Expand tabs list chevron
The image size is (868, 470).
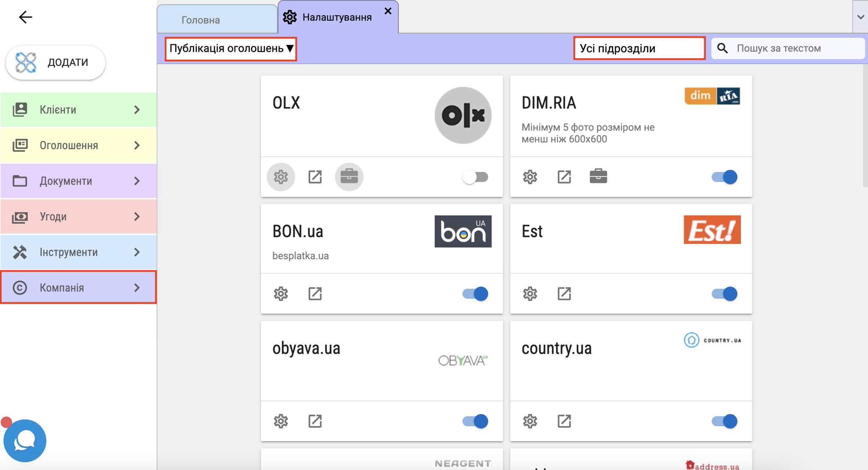point(860,17)
